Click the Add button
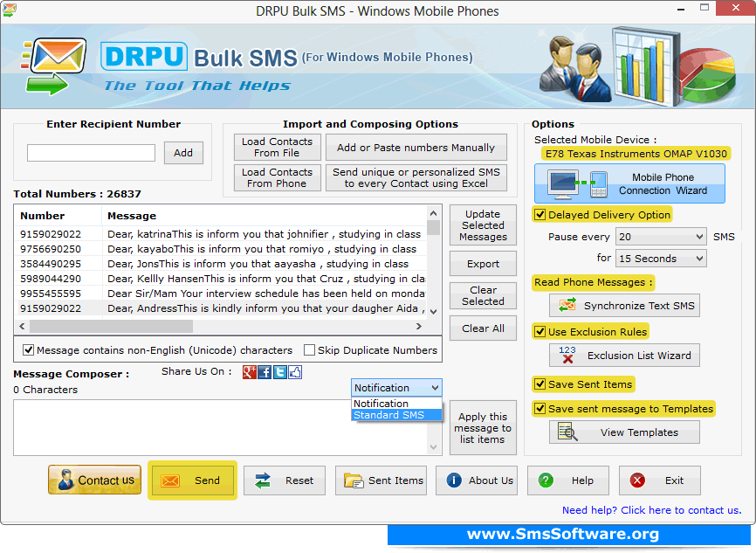Viewport: 756px width, 553px height. coord(183,153)
